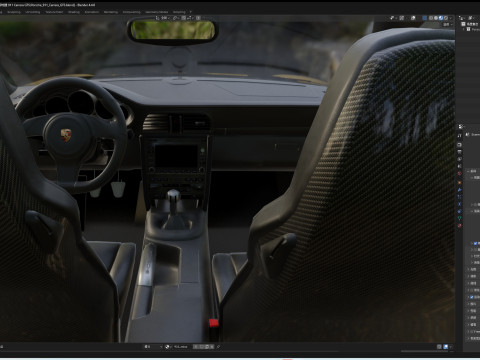480x360 pixels.
Task: Open the Output properties tab
Action: click(x=460, y=152)
